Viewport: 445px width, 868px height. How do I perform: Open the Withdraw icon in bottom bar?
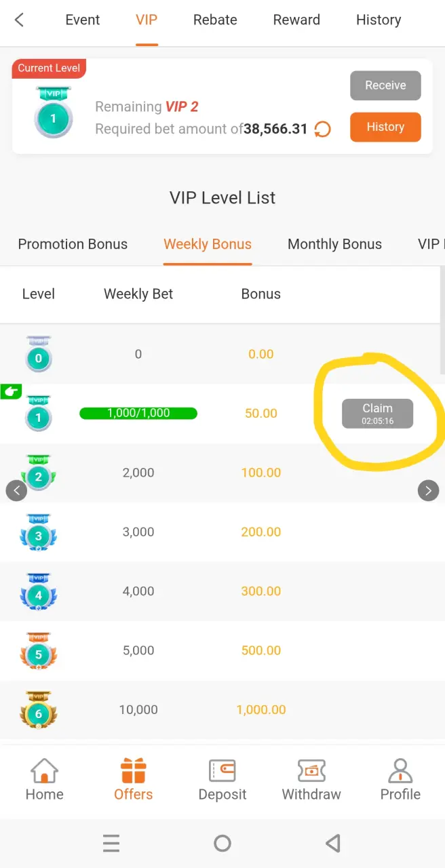click(x=311, y=772)
